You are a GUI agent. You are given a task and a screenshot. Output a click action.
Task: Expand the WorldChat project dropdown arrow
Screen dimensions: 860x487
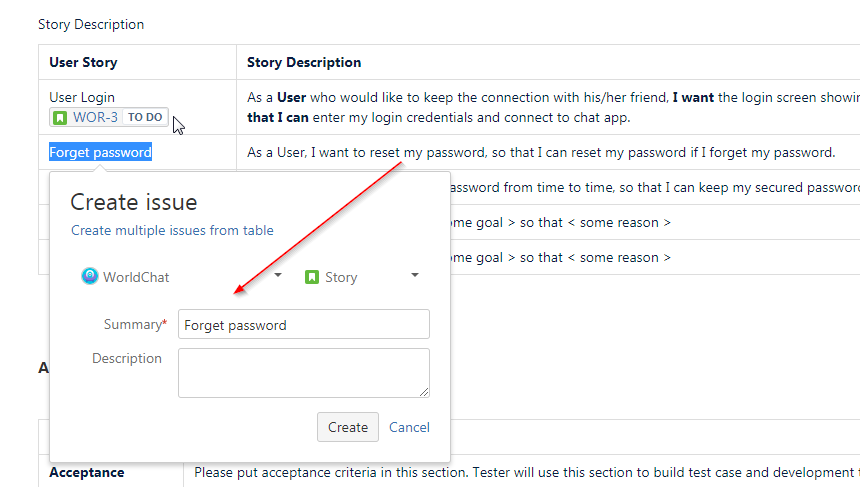point(278,275)
